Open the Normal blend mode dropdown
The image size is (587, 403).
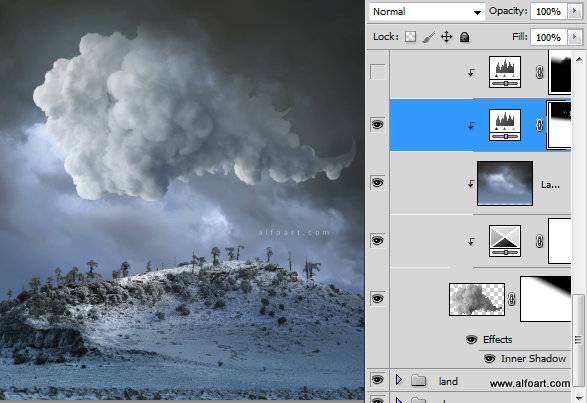(427, 12)
